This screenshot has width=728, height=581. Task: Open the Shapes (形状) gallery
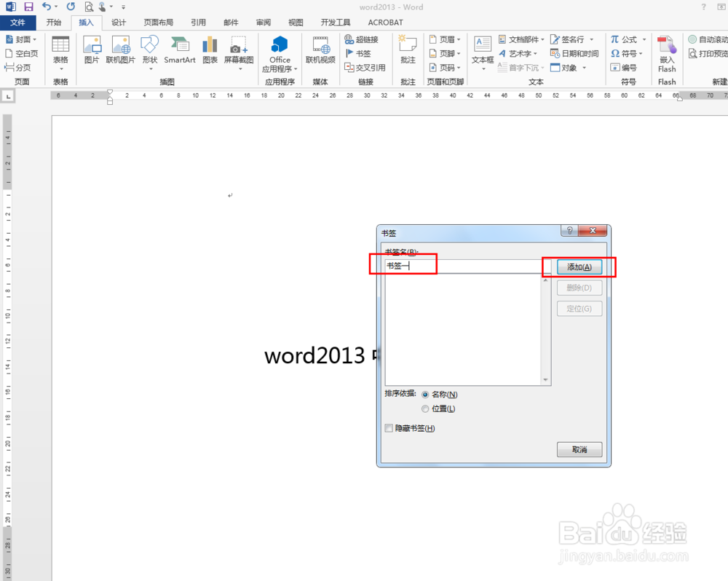coord(150,53)
